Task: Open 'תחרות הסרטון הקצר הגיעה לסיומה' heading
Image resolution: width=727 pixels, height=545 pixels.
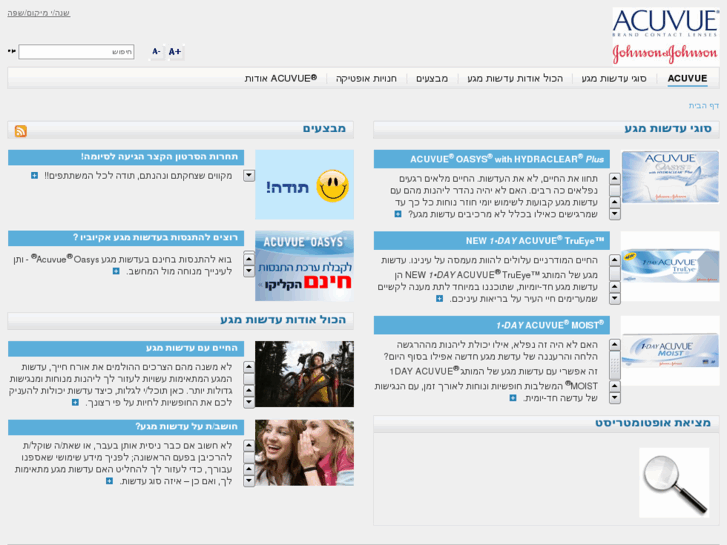Action: [x=126, y=157]
